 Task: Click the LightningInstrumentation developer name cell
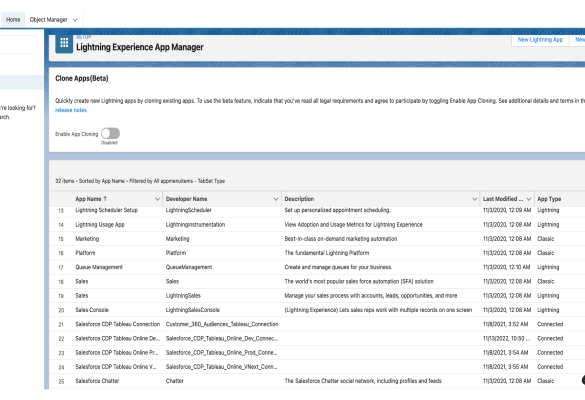[195, 225]
